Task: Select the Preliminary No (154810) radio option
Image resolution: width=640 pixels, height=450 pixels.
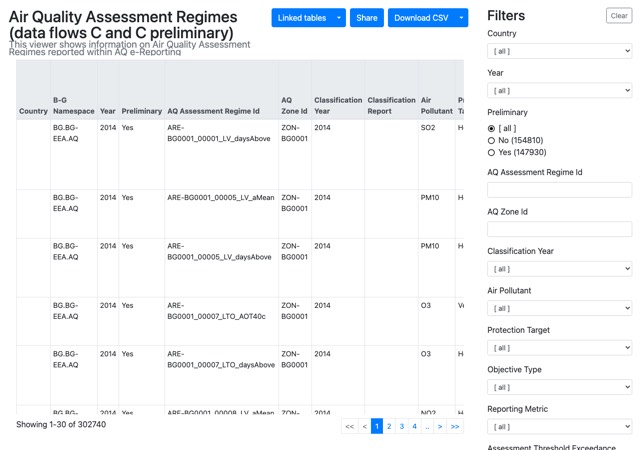Action: (x=491, y=140)
